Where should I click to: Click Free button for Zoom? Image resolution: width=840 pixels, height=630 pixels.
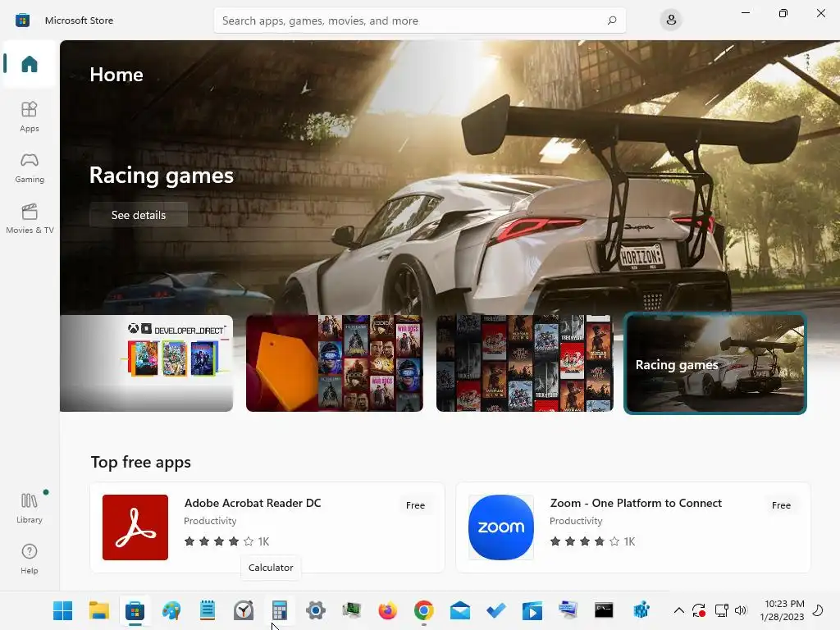pyautogui.click(x=781, y=505)
